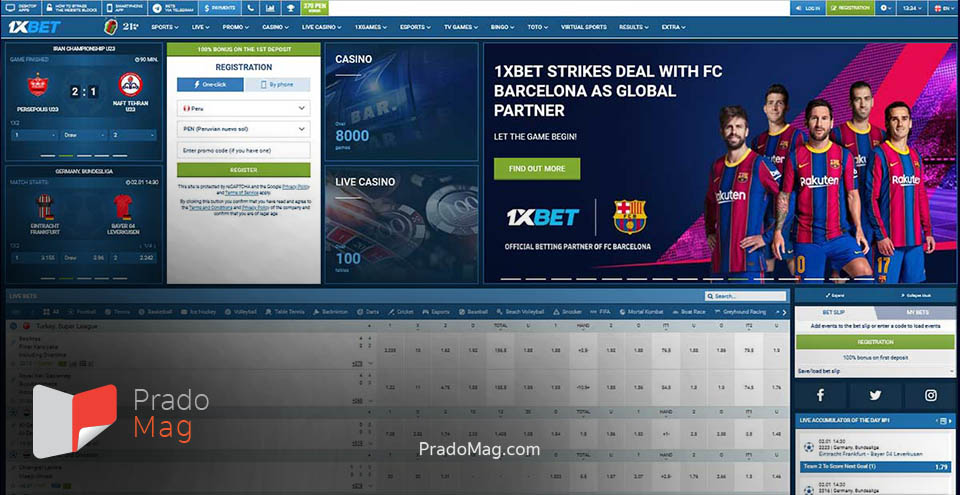Image resolution: width=960 pixels, height=495 pixels.
Task: Switch bet slip to My Bets
Action: pos(917,313)
